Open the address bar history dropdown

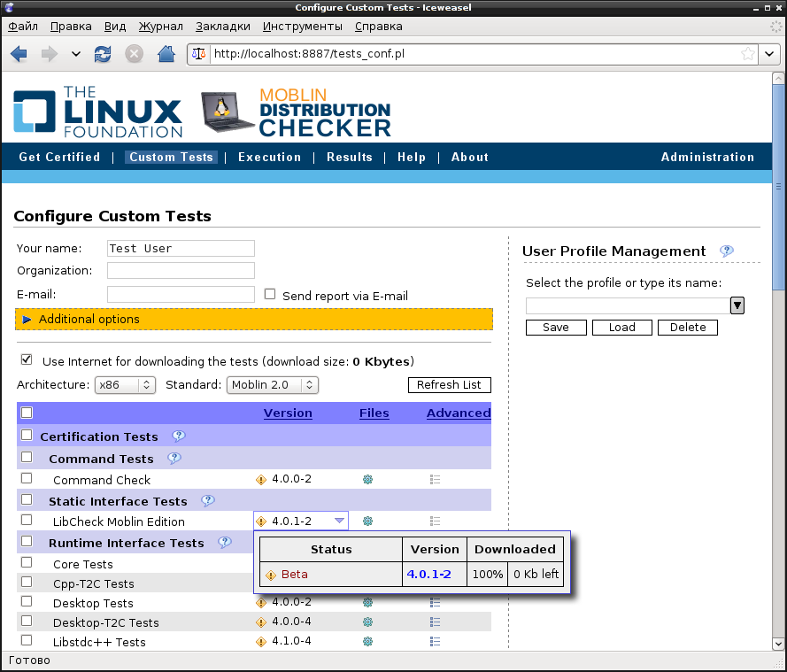(769, 54)
